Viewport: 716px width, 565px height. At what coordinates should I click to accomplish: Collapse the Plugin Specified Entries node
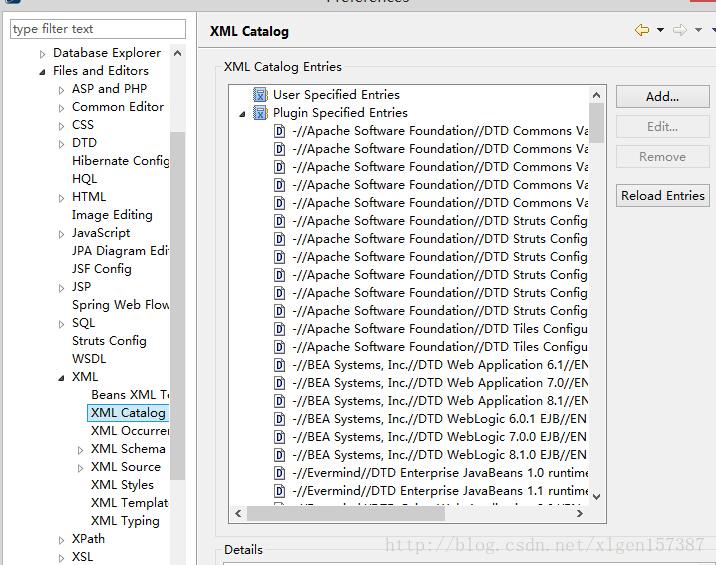pos(242,114)
